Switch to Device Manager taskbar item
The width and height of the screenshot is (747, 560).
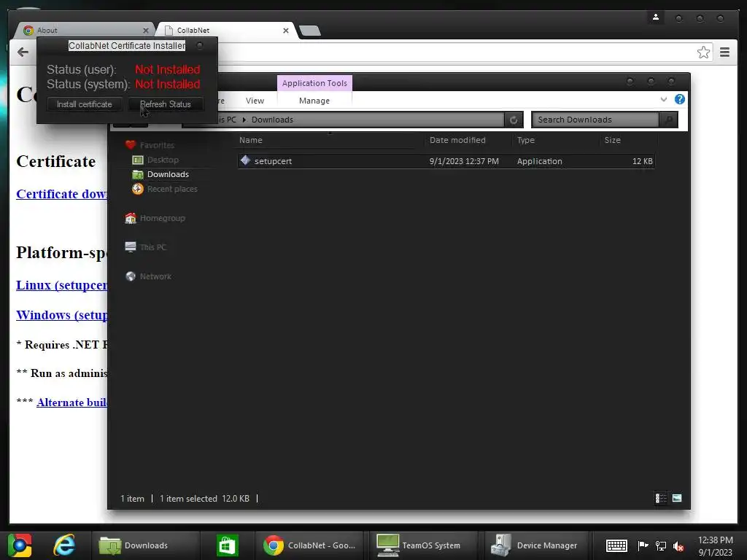tap(536, 545)
